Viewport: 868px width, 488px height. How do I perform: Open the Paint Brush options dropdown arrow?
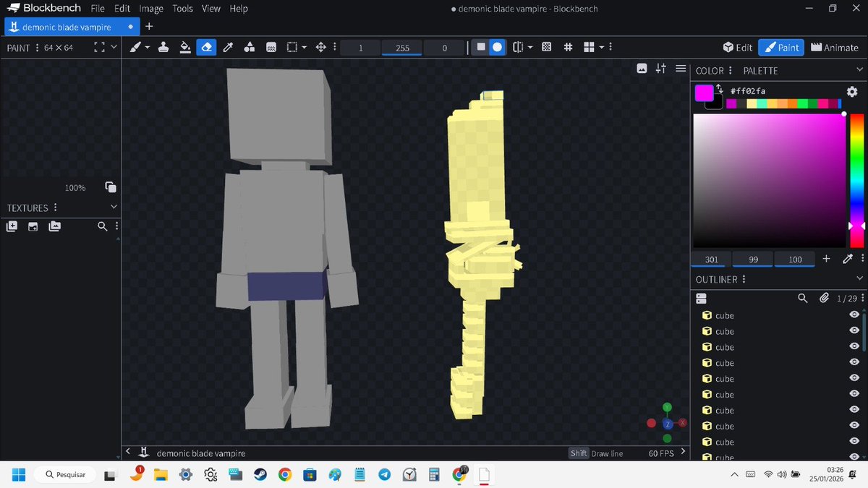148,48
